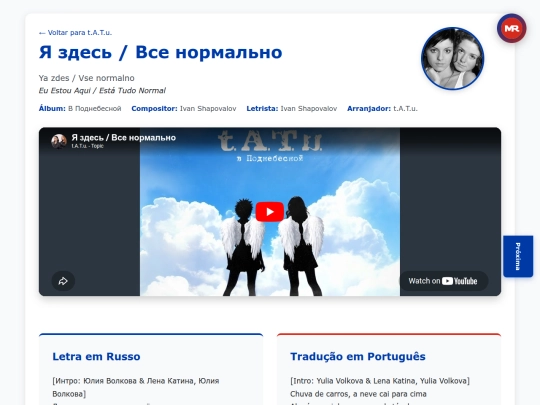This screenshot has height=405, width=540.
Task: Click the share arrow icon on video
Action: point(63,281)
